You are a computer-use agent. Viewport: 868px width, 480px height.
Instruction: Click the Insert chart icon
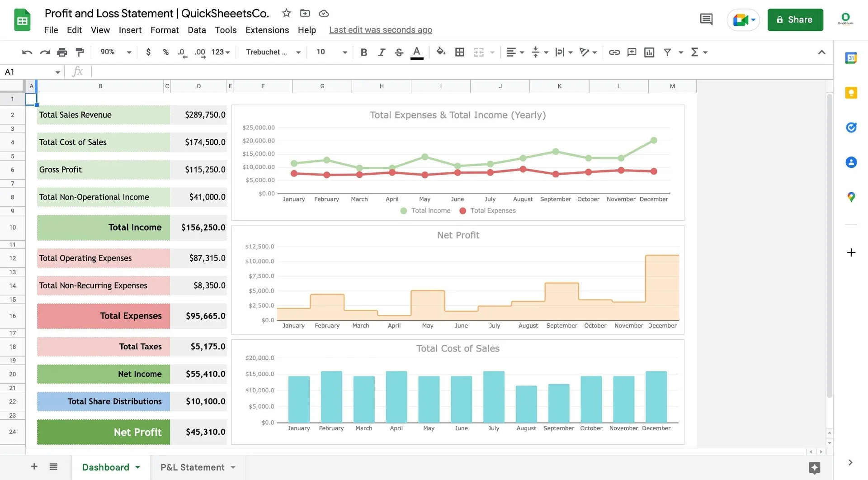click(649, 52)
